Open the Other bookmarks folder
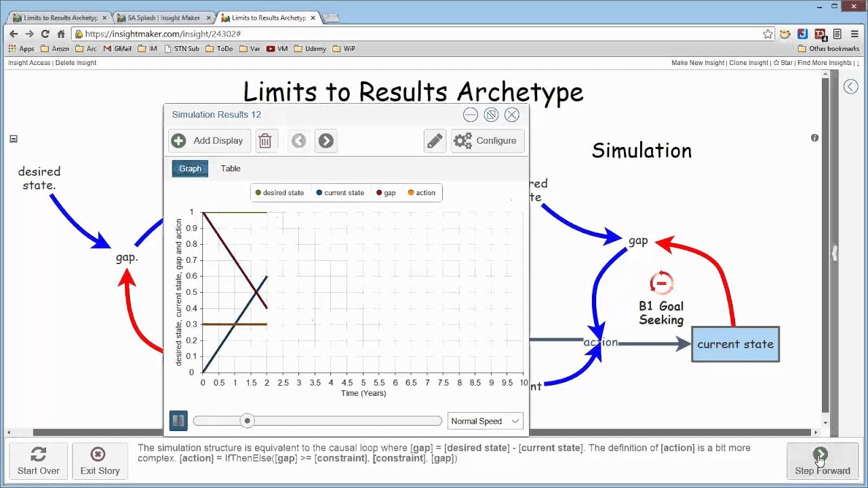This screenshot has width=868, height=488. tap(828, 49)
